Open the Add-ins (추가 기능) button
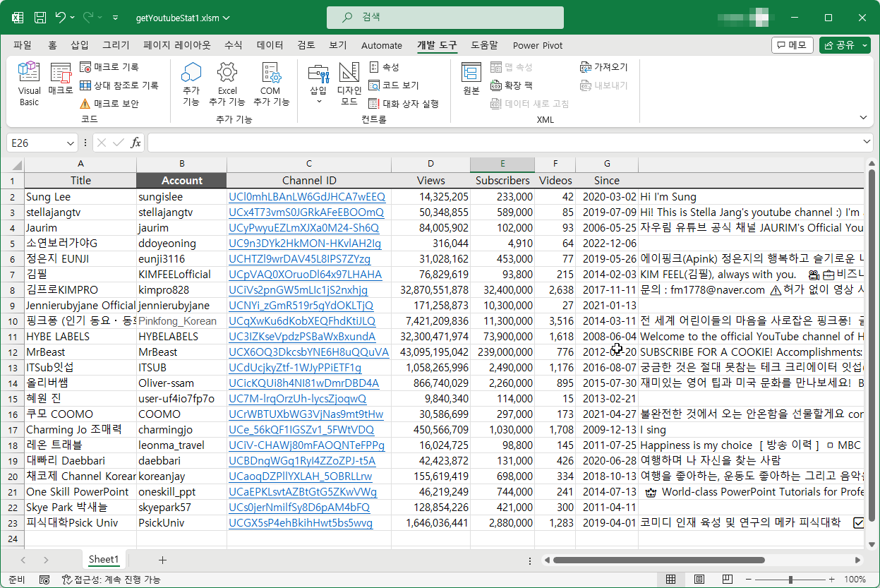The image size is (880, 588). [191, 83]
